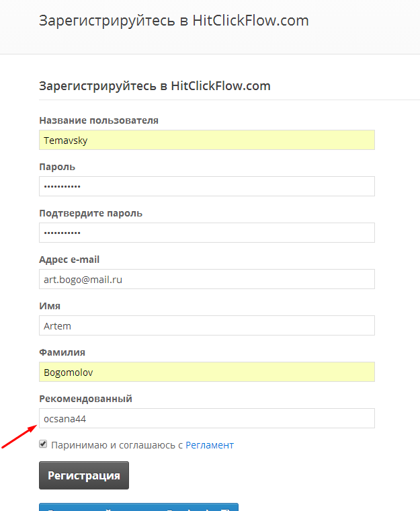Click the Имя label text
Screen dimensions: 420x511
click(50, 306)
